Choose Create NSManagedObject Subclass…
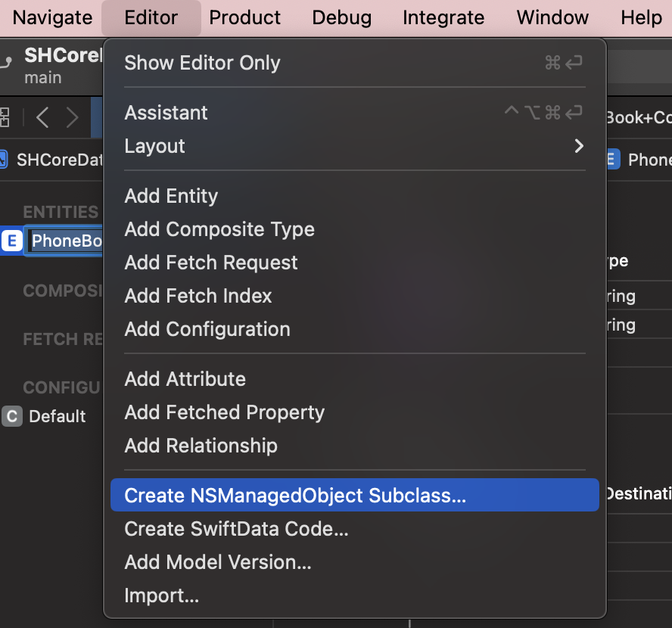This screenshot has height=628, width=672. [x=295, y=496]
